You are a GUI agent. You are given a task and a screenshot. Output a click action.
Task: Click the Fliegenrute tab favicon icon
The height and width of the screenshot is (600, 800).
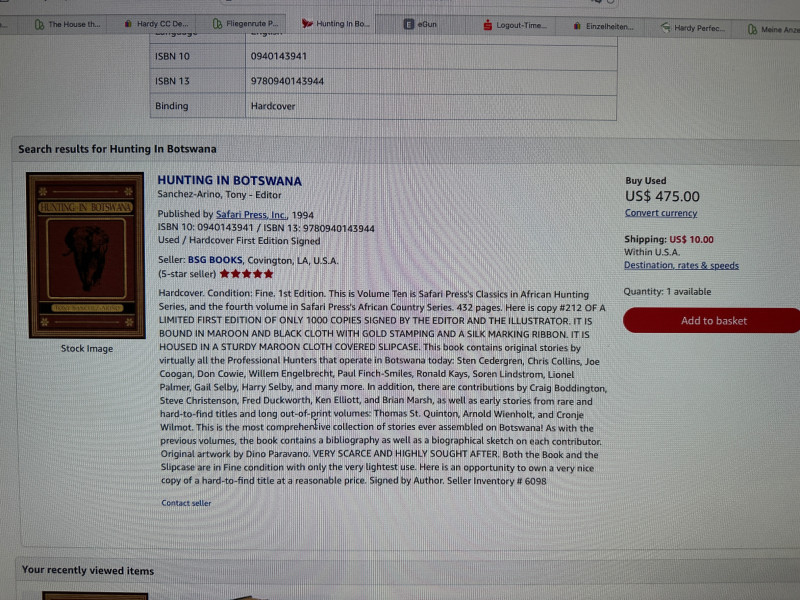point(217,23)
